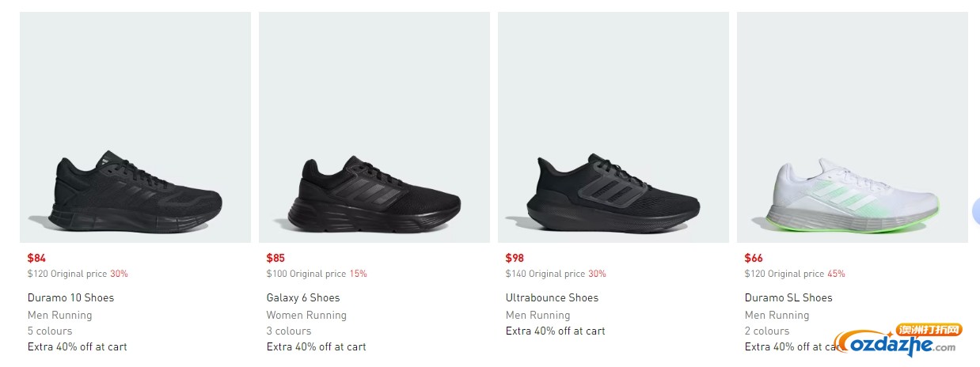This screenshot has width=980, height=367.
Task: Click the $98 sale price
Action: (515, 258)
